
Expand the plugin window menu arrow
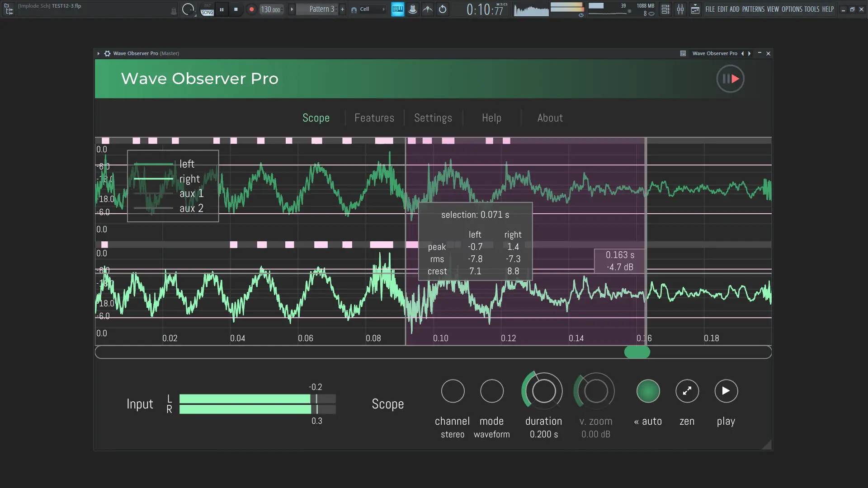click(98, 53)
